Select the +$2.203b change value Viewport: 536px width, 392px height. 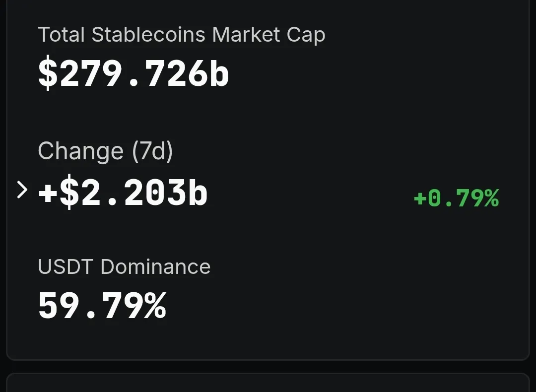tap(123, 193)
